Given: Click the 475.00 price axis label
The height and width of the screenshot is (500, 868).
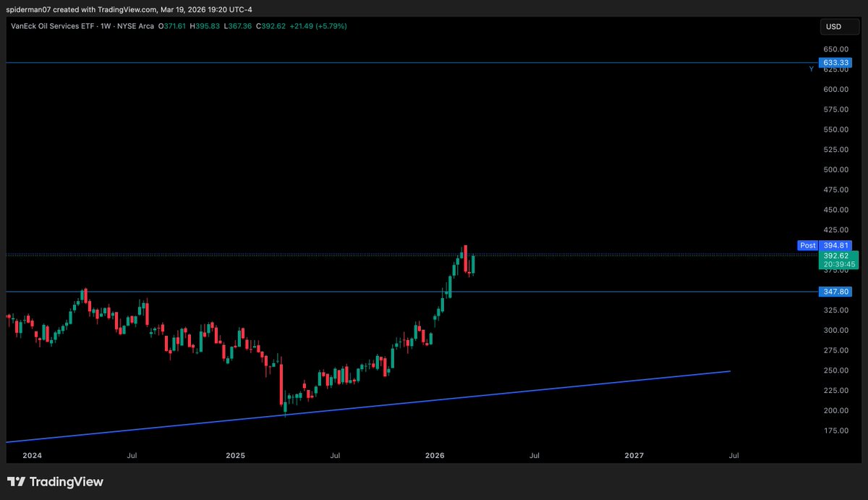Looking at the screenshot, I should tap(835, 190).
